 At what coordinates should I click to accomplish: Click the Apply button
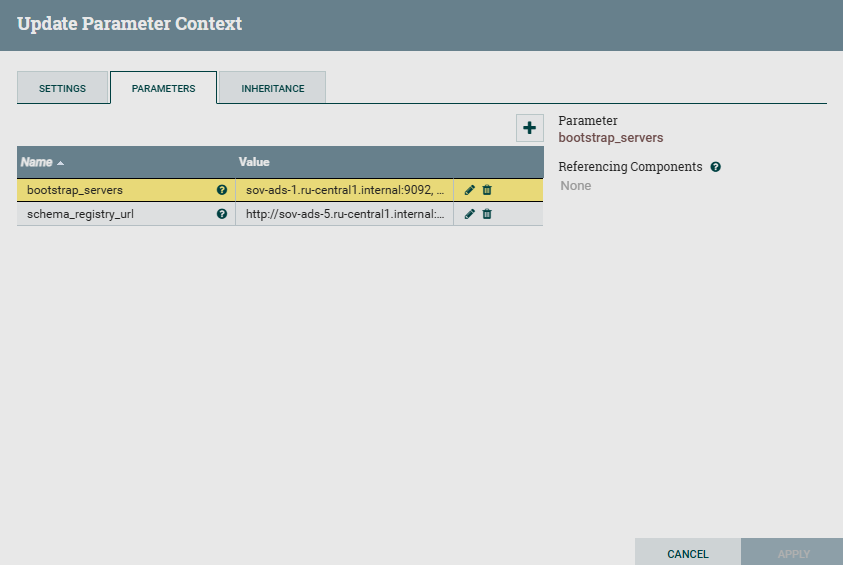pyautogui.click(x=793, y=553)
